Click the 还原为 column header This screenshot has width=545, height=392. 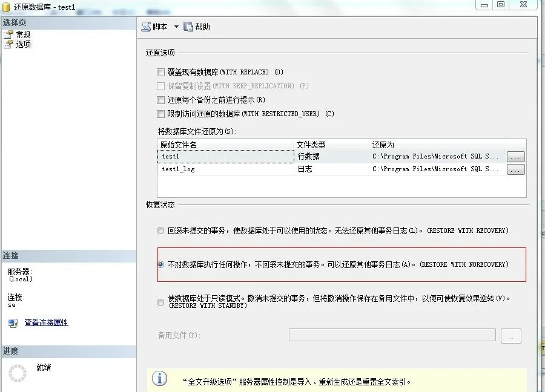pyautogui.click(x=437, y=145)
